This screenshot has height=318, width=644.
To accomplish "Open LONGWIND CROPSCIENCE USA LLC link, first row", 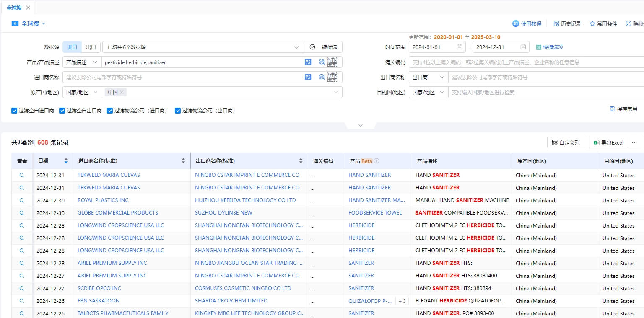I will click(121, 225).
